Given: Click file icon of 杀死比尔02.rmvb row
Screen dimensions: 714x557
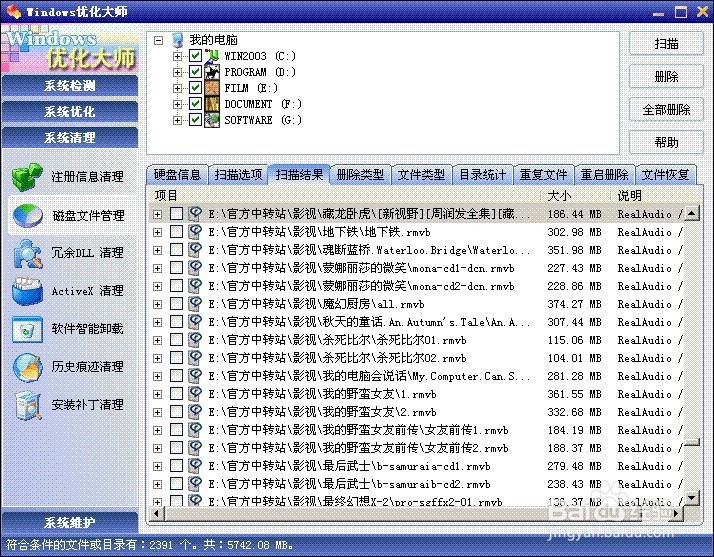Looking at the screenshot, I should click(195, 358).
